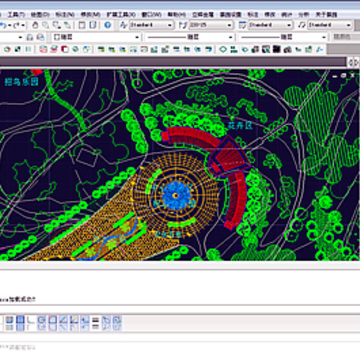Toggle Quick Properties in status bar
This screenshot has height=360, width=360.
point(106,323)
